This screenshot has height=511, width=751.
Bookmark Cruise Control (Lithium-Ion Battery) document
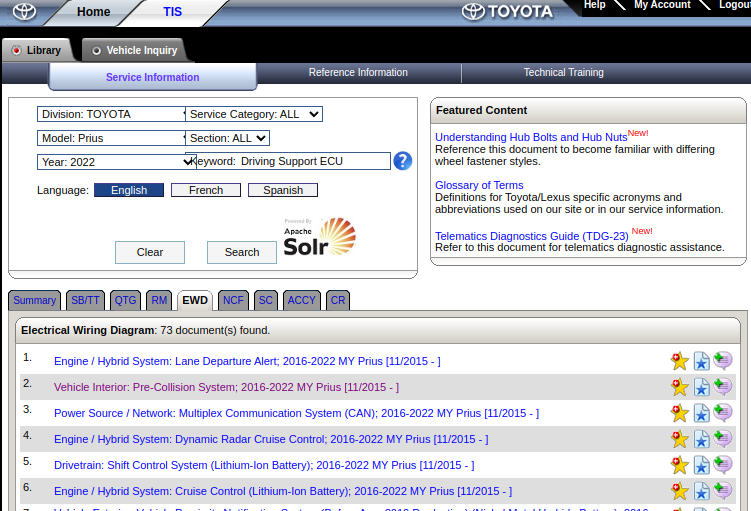(702, 491)
